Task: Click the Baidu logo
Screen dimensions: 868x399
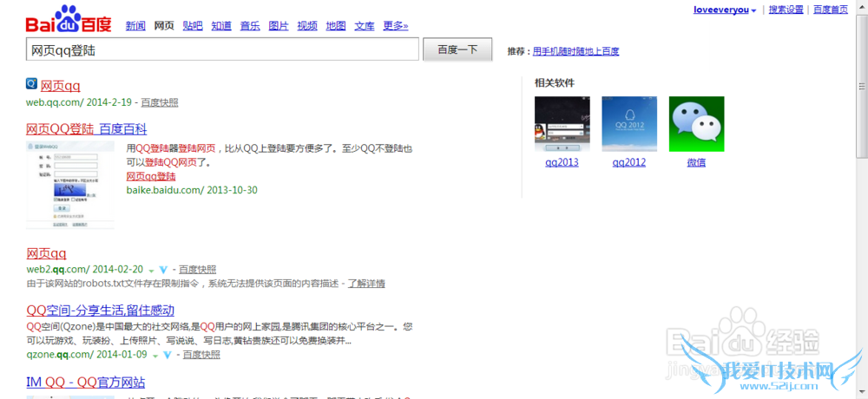Action: pyautogui.click(x=69, y=19)
